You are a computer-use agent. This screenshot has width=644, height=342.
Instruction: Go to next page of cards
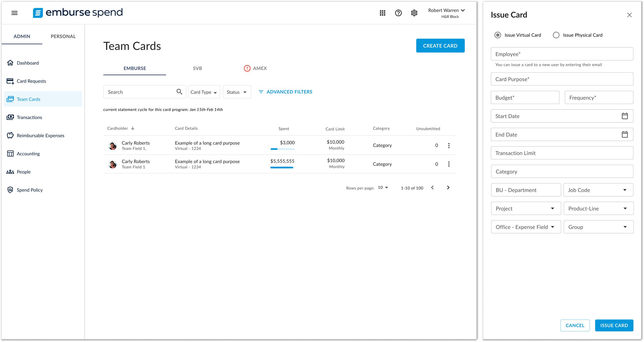[x=448, y=188]
